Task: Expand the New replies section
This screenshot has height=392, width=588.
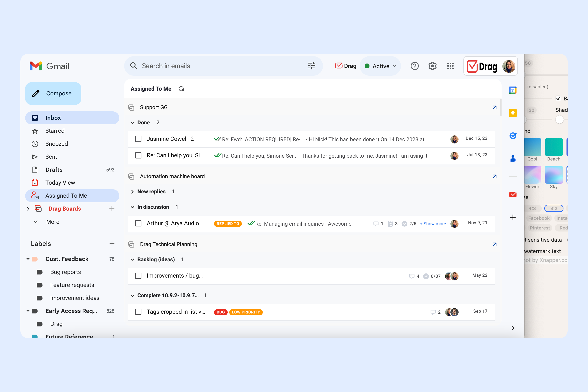Action: coord(132,192)
